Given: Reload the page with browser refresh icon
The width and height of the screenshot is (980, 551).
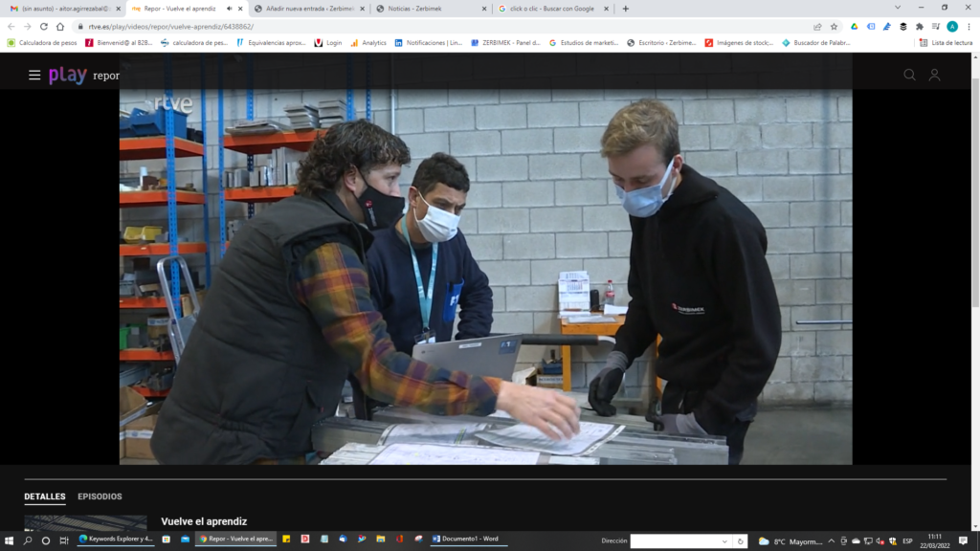Looking at the screenshot, I should coord(44,27).
